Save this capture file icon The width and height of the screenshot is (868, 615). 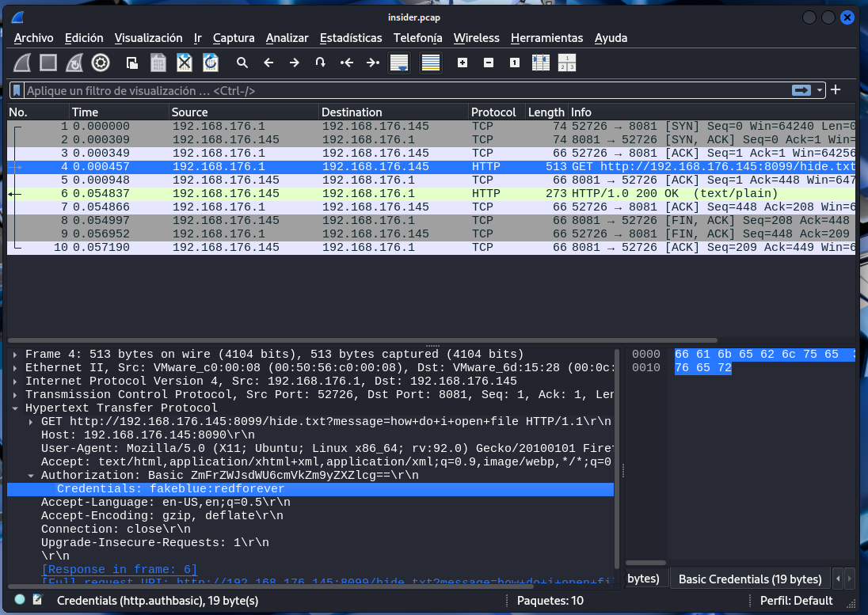coord(158,63)
